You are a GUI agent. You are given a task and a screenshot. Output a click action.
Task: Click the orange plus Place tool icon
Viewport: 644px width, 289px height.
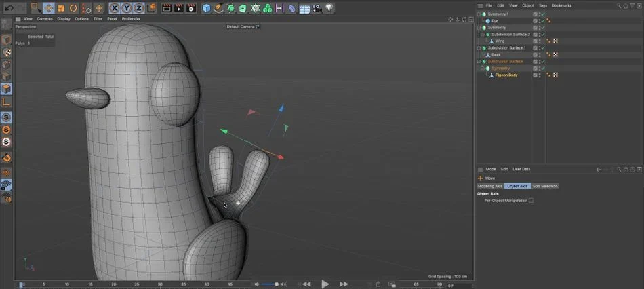(x=99, y=8)
